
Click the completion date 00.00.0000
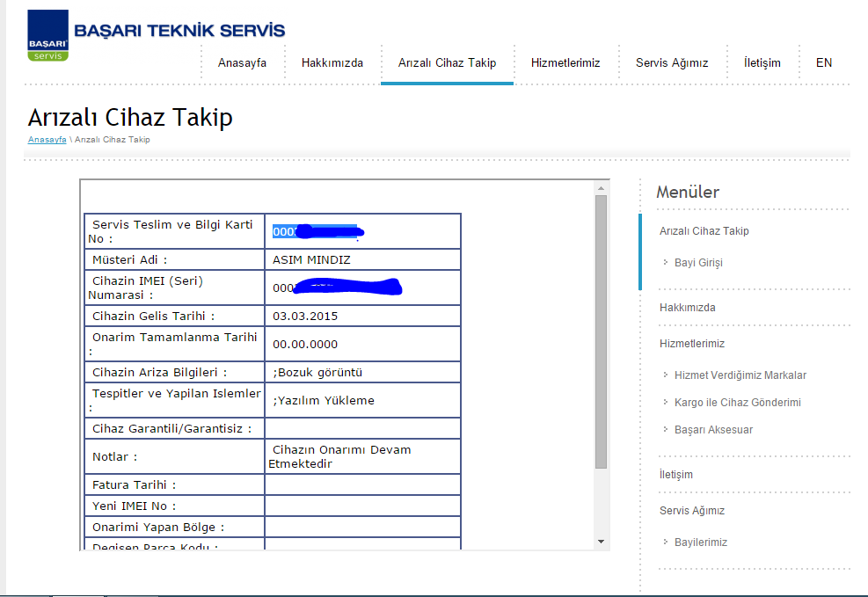tap(305, 344)
